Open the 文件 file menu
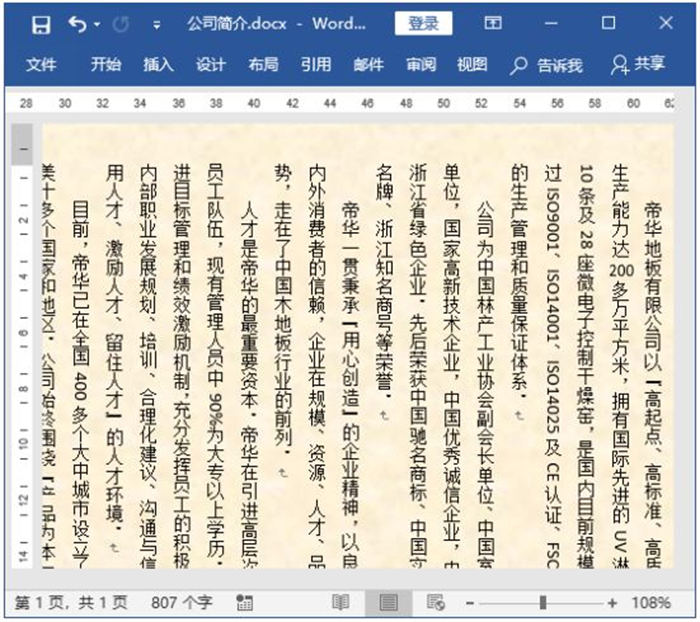 (x=41, y=64)
